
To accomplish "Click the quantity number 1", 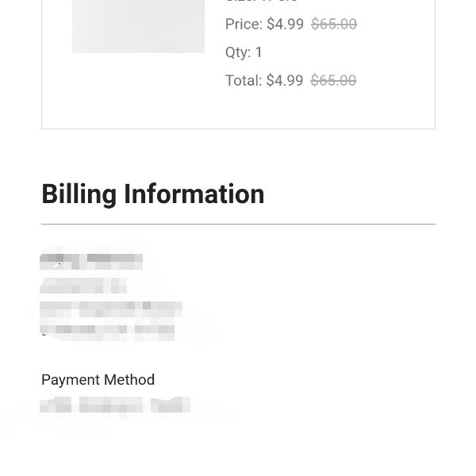I will coord(259,52).
